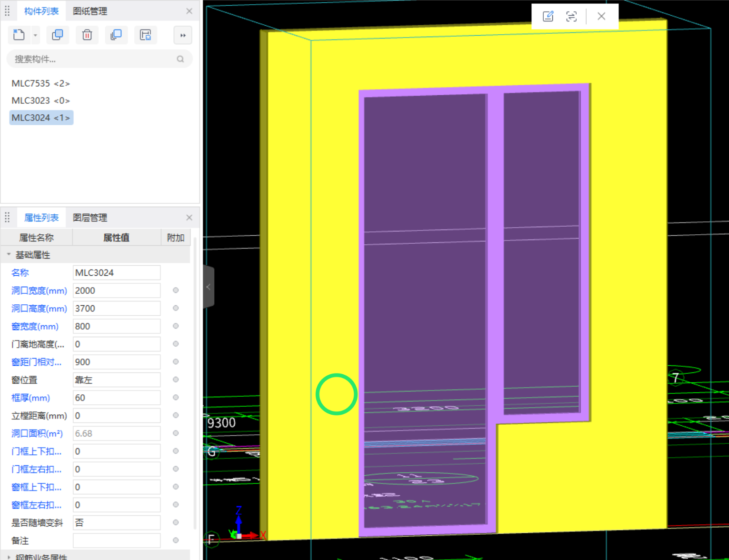
Task: Open 窗位置 value 靠左
Action: [x=117, y=380]
